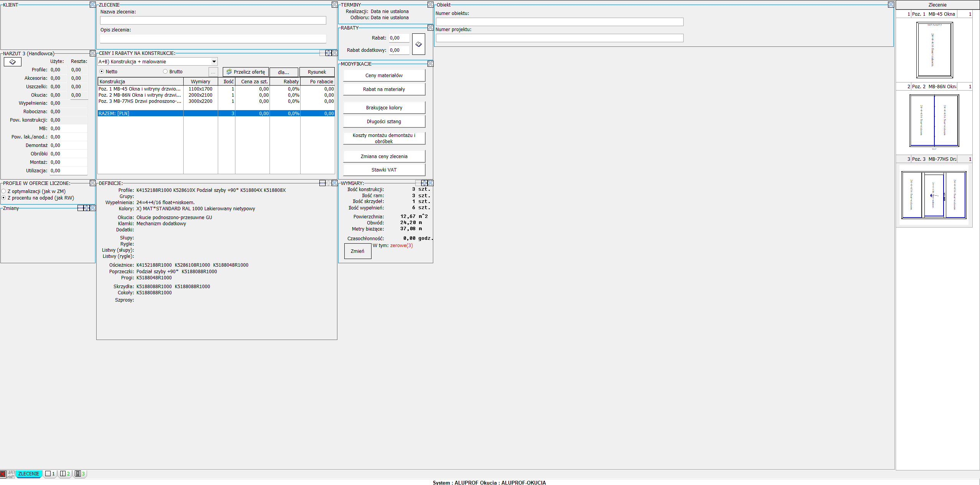
Task: Click the grid icon in the WYMIARY panel header
Action: point(424,183)
